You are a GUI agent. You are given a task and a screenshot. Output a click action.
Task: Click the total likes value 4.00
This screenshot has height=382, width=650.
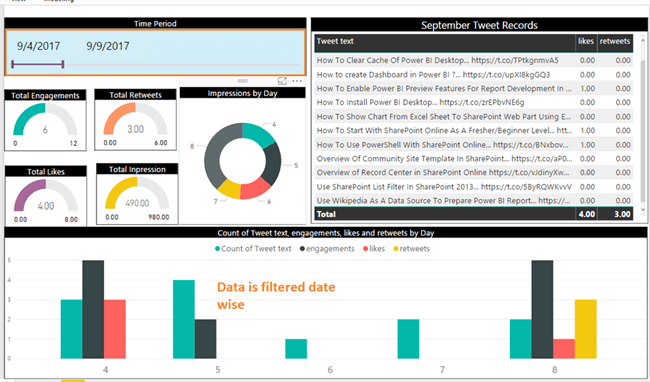click(x=587, y=214)
